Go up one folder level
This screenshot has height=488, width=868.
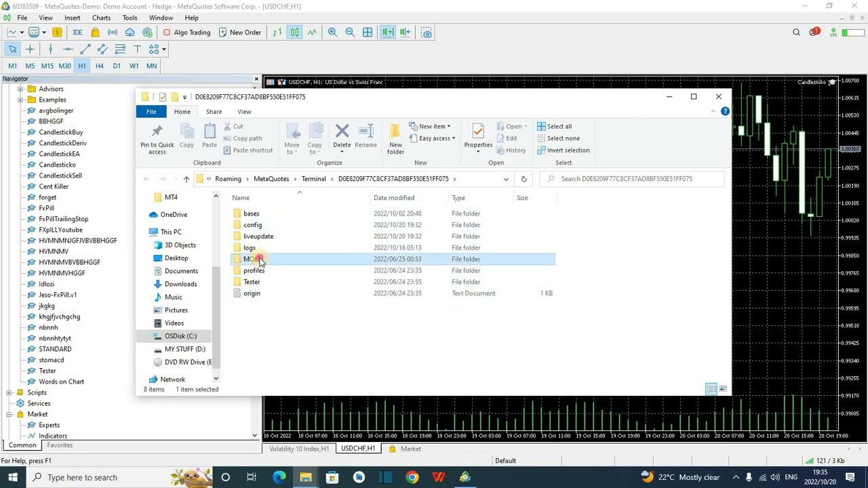(x=186, y=179)
